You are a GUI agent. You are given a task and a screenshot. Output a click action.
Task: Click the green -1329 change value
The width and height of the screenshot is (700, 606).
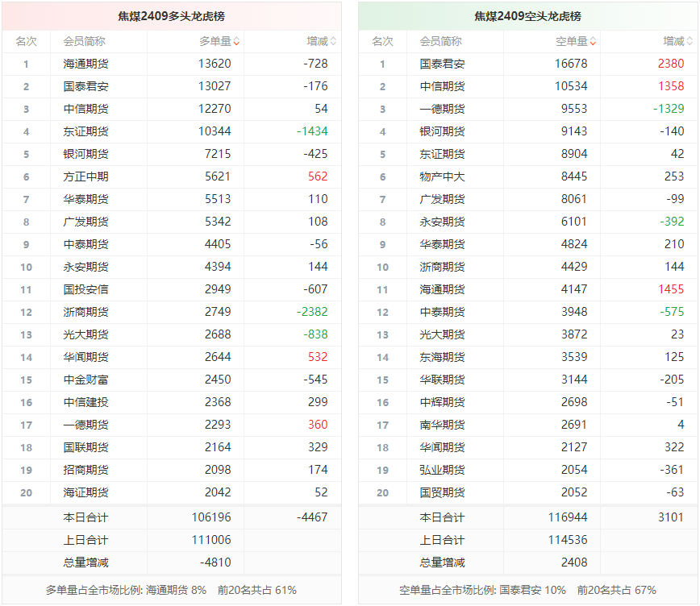[x=669, y=109]
